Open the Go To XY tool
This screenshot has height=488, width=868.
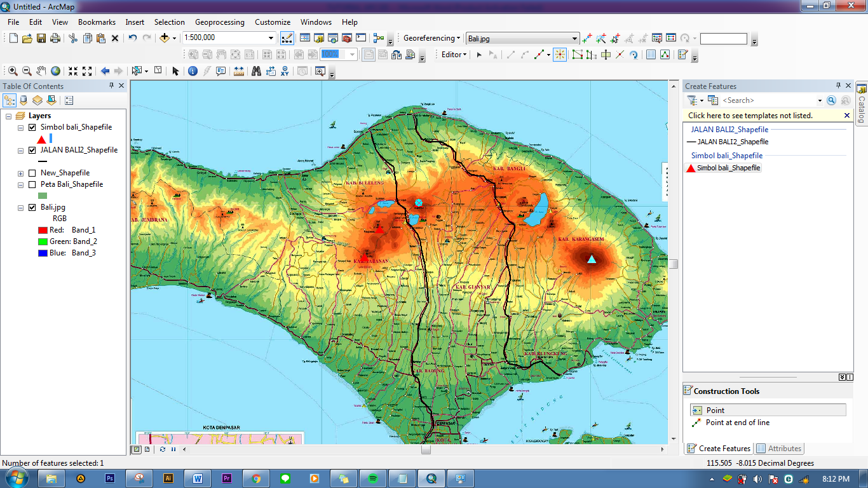pos(285,70)
